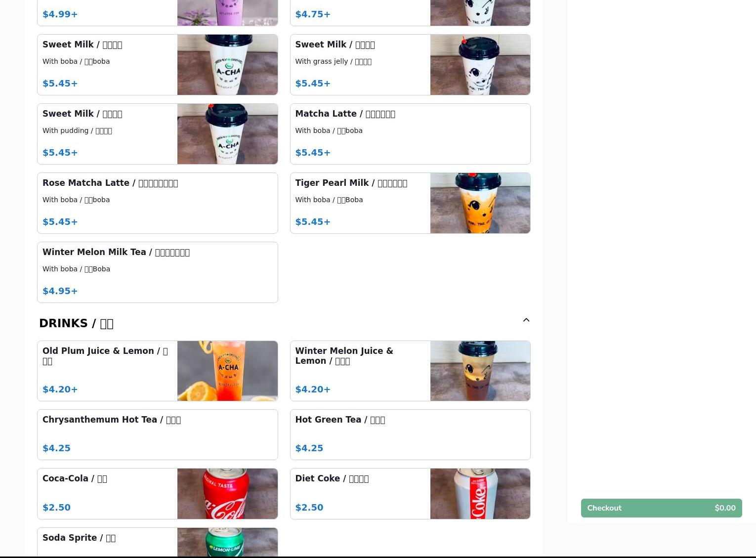Select Diet Coke can thumbnail
This screenshot has width=756, height=558.
(480, 494)
